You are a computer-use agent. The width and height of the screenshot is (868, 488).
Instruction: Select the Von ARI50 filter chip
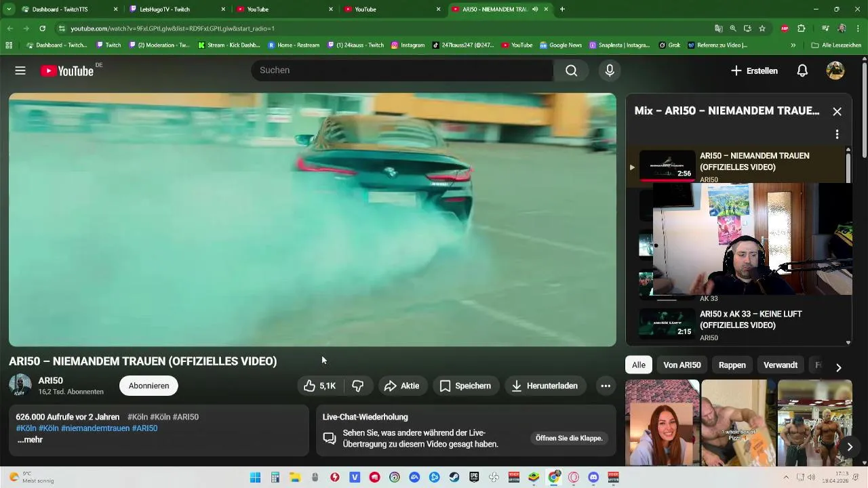pos(682,365)
